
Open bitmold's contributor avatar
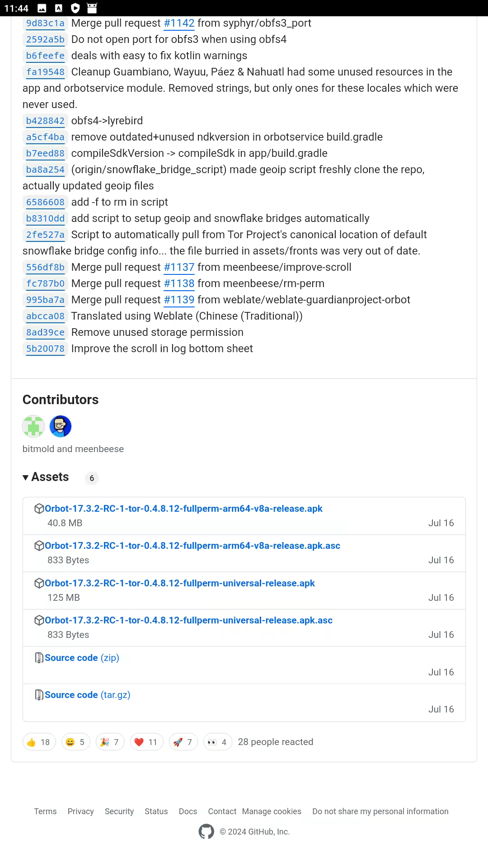click(33, 426)
